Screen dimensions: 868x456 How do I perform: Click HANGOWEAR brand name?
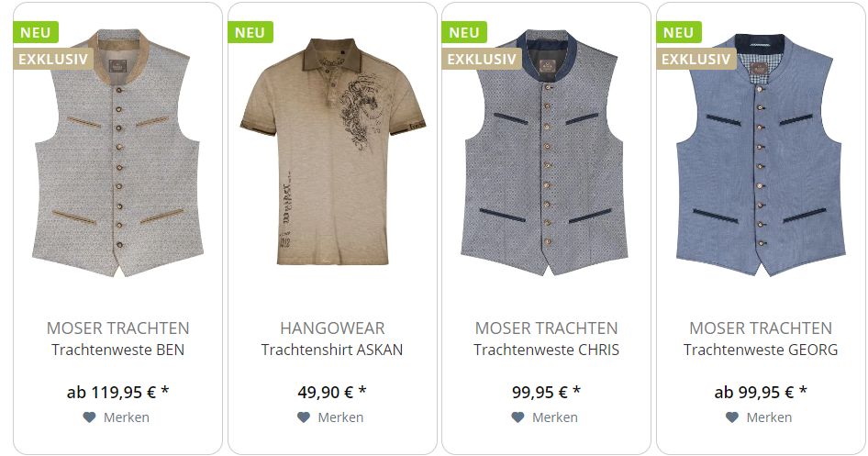pos(332,328)
